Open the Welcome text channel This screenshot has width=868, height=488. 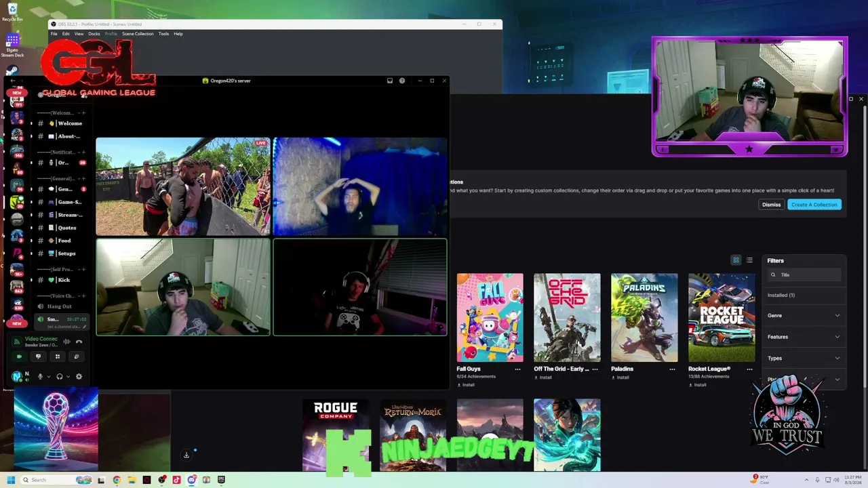tap(62, 123)
